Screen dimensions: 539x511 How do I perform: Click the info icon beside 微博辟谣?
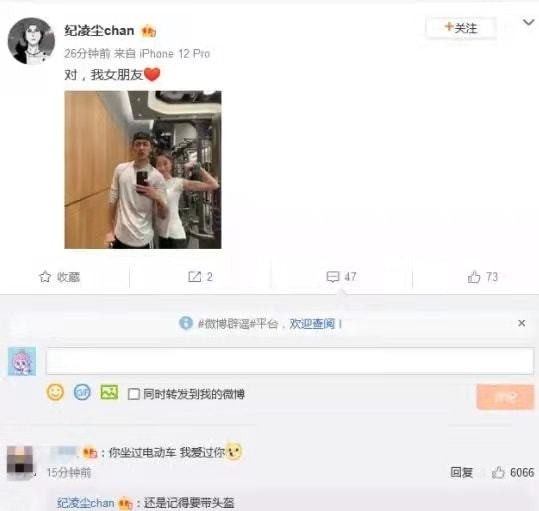click(x=186, y=323)
